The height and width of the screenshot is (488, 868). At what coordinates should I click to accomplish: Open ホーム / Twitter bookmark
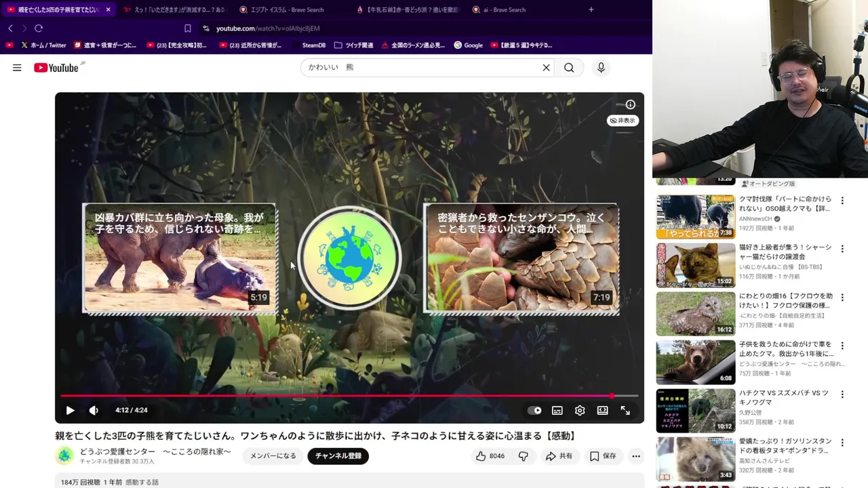coord(43,45)
